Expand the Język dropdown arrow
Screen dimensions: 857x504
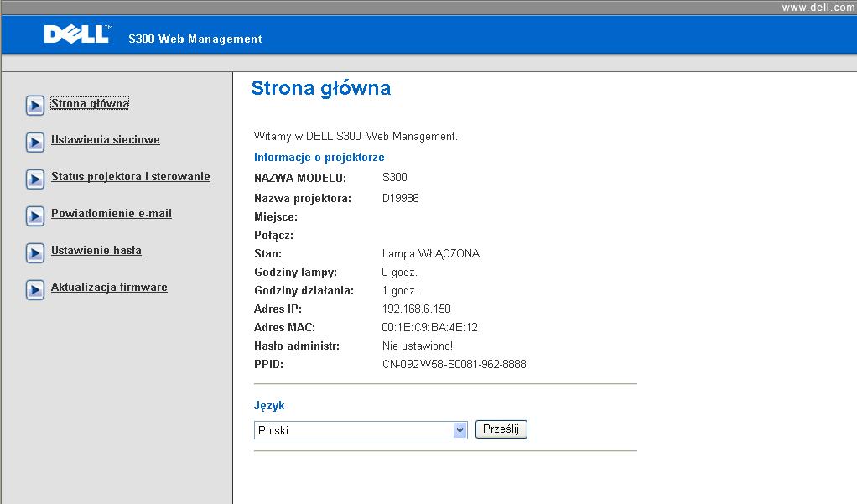(460, 430)
